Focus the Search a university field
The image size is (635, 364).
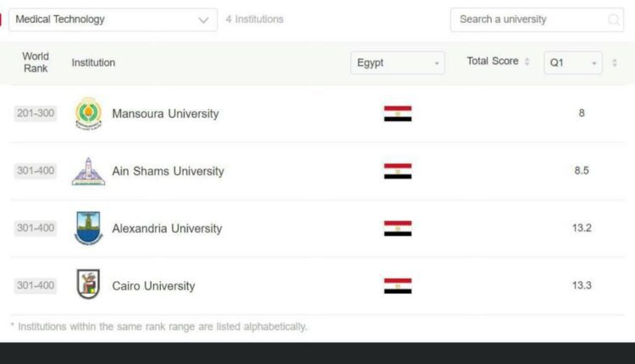[529, 19]
